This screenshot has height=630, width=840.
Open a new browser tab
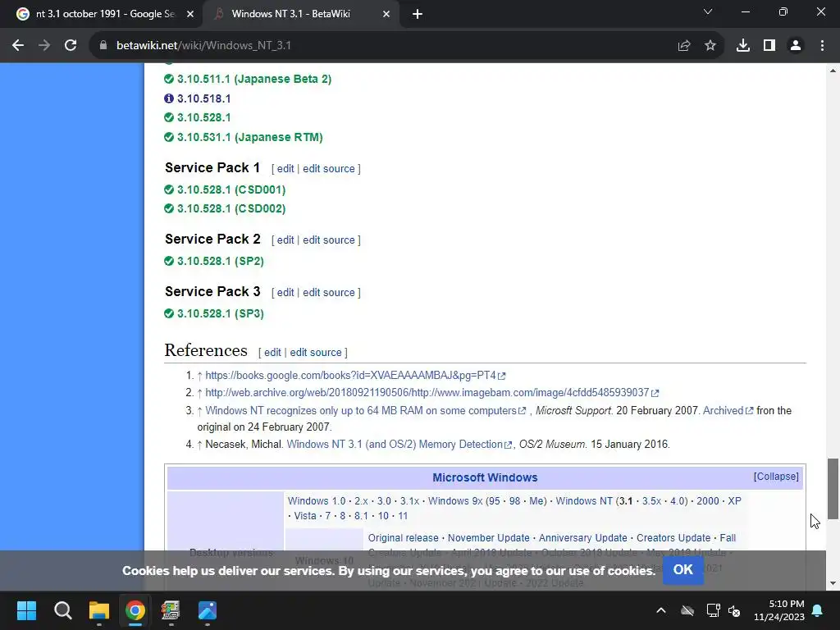[x=418, y=14]
